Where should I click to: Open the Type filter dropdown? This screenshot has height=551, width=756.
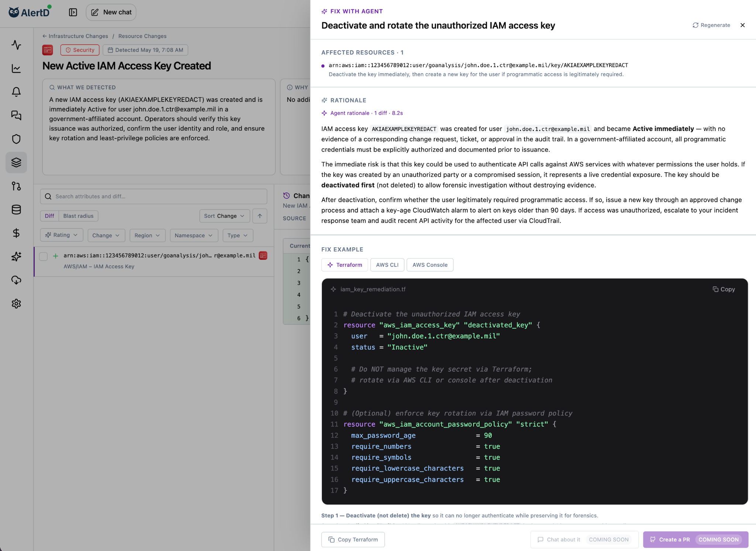[238, 235]
